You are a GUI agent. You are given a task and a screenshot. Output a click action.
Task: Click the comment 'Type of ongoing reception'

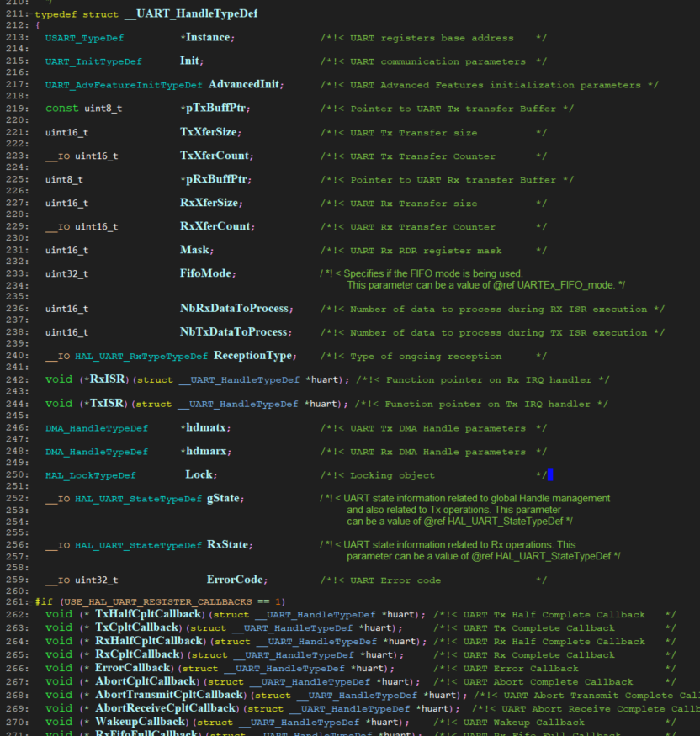(x=426, y=357)
